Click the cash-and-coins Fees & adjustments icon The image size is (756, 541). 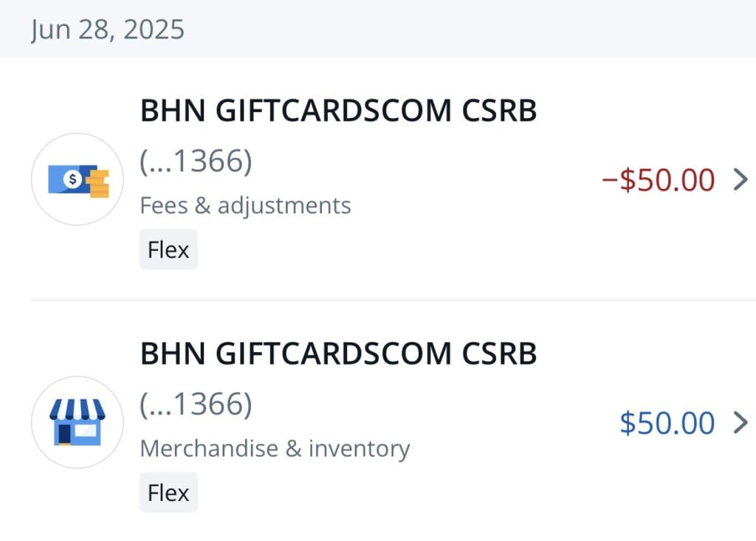pyautogui.click(x=77, y=179)
